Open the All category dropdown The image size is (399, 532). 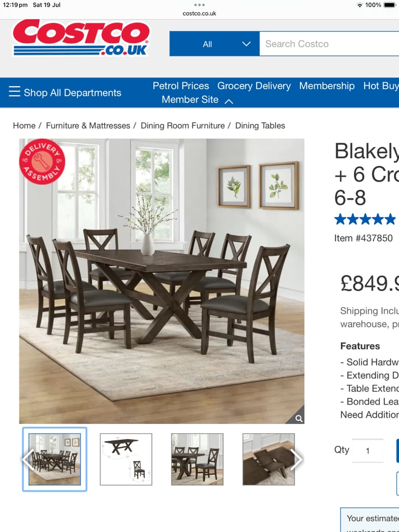point(215,44)
